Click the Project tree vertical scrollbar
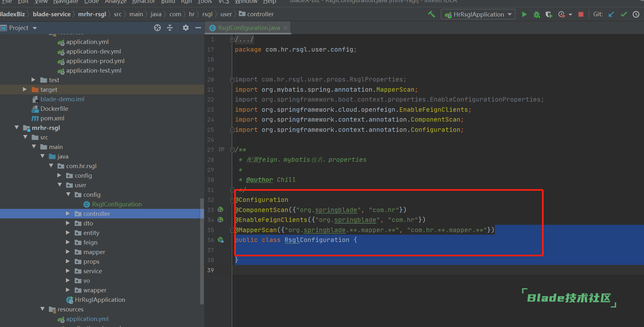 202,251
